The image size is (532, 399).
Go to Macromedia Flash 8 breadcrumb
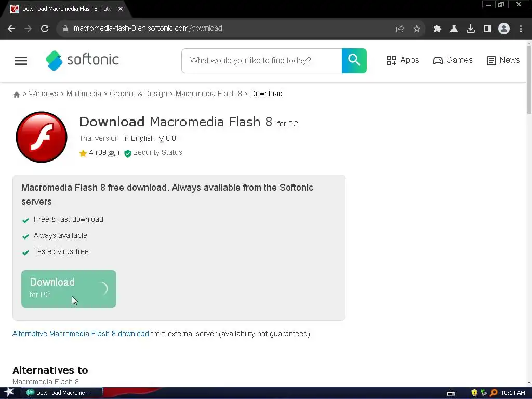click(x=209, y=94)
